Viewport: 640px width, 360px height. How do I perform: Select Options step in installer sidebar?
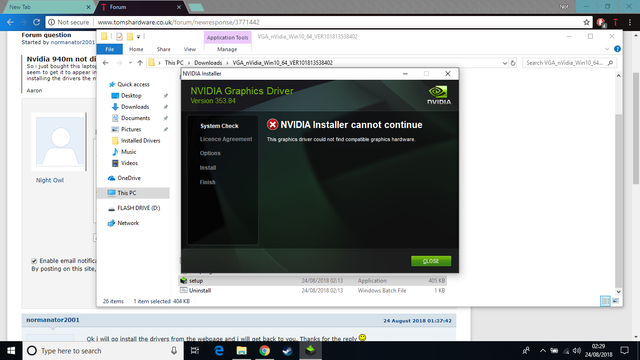click(x=210, y=153)
